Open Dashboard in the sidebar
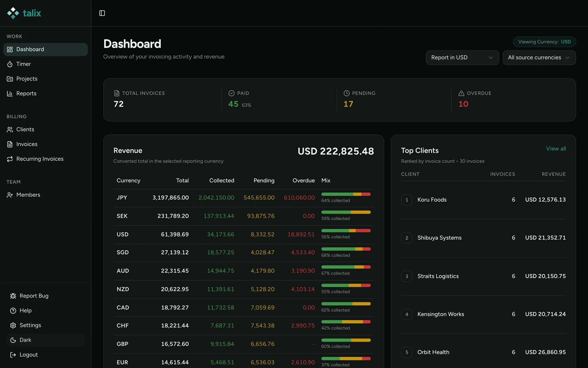 click(45, 49)
